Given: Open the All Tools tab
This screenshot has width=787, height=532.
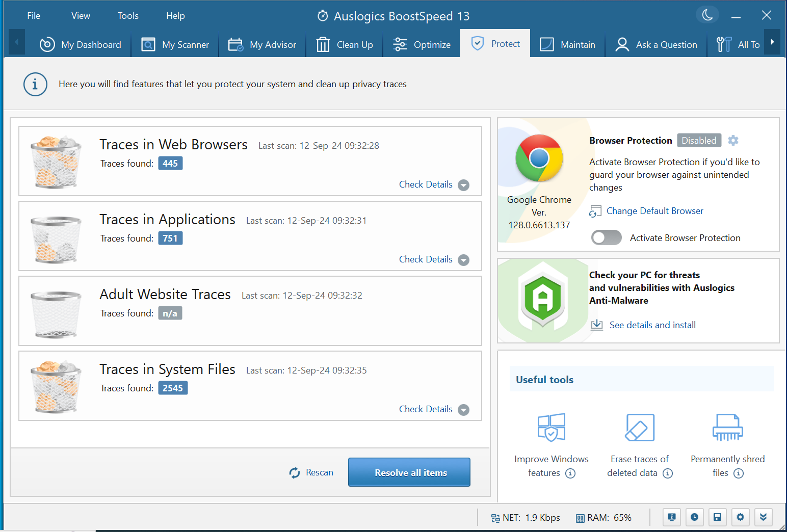Looking at the screenshot, I should tap(737, 44).
